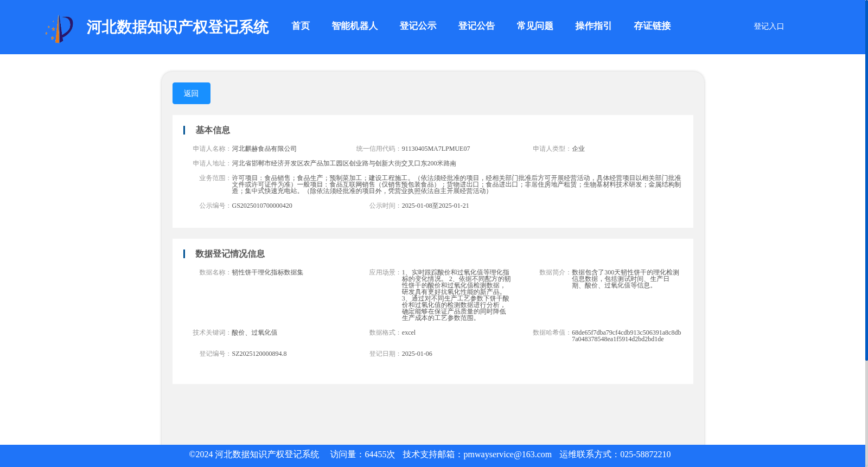The height and width of the screenshot is (467, 868).
Task: Click support email pmwayservice@163.com
Action: pyautogui.click(x=507, y=455)
